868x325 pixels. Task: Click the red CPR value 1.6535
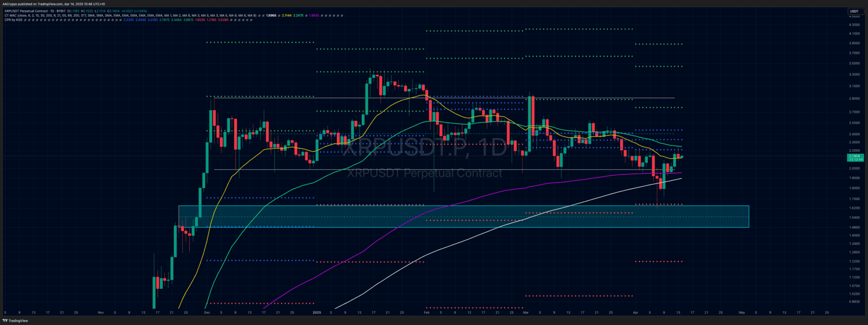point(200,20)
